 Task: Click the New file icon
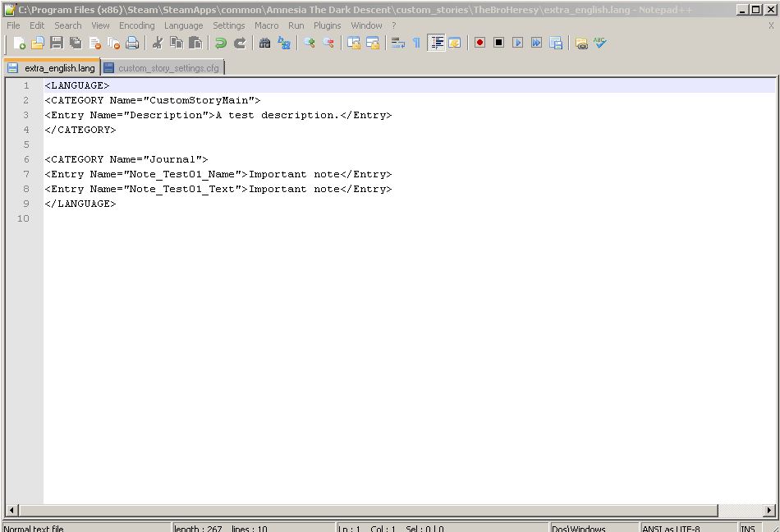click(x=20, y=43)
